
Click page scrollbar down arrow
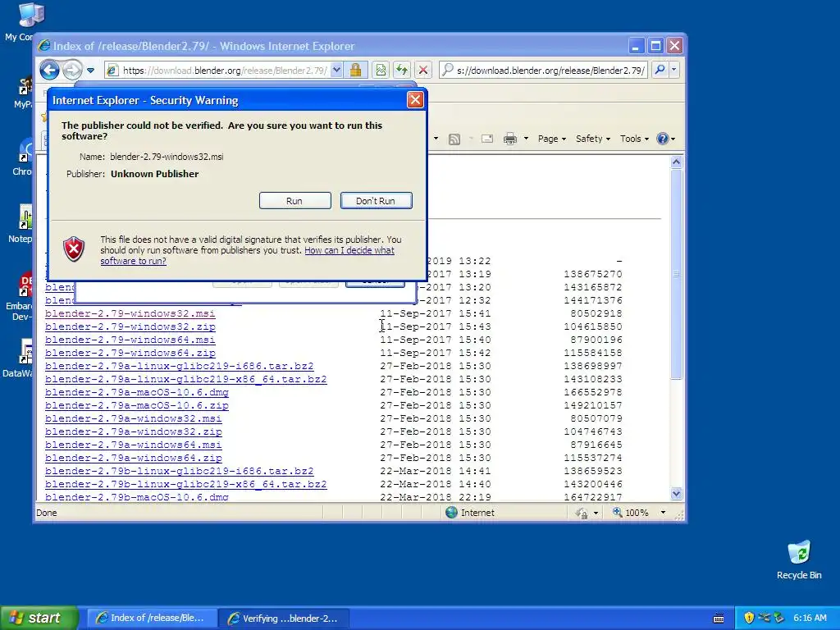[676, 493]
